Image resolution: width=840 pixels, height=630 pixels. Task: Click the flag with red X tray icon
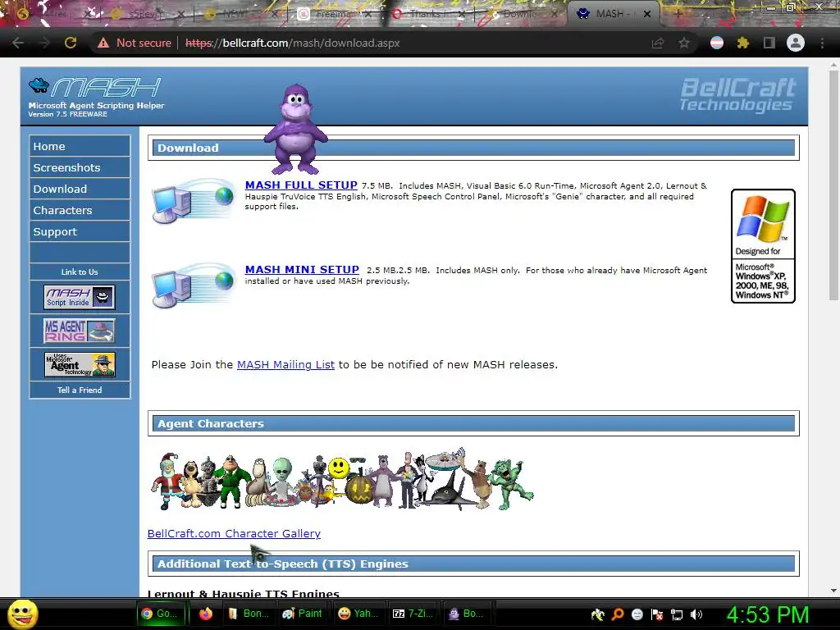(x=657, y=614)
